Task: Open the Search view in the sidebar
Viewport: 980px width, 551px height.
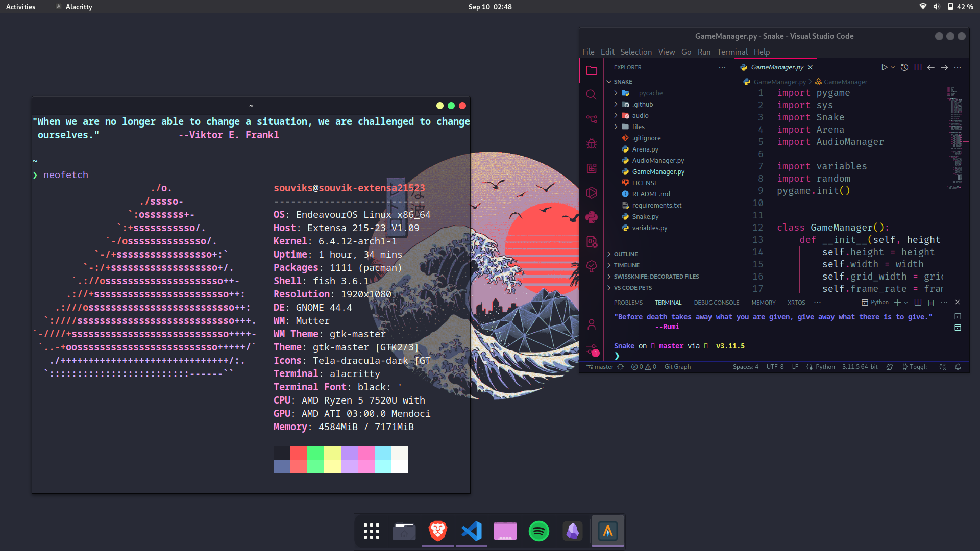Action: (592, 94)
